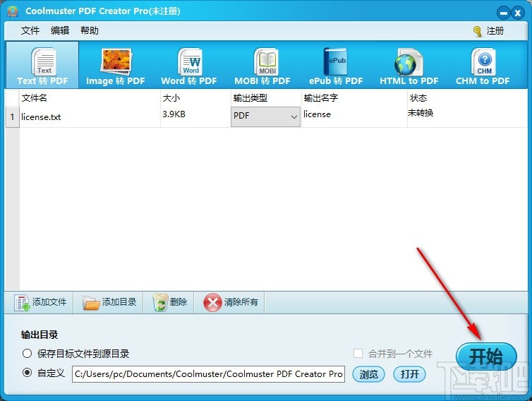The width and height of the screenshot is (532, 401).
Task: Click the 删除 recycle bin button
Action: pos(169,302)
